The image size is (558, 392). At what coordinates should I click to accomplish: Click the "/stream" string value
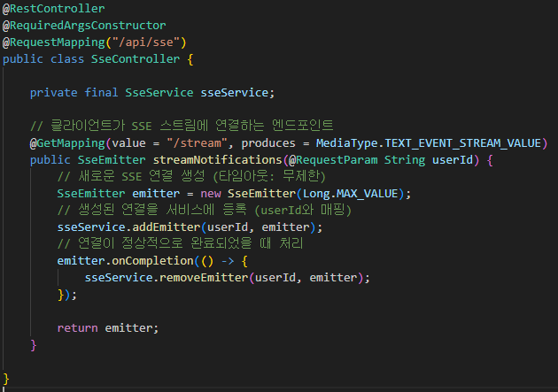point(198,143)
